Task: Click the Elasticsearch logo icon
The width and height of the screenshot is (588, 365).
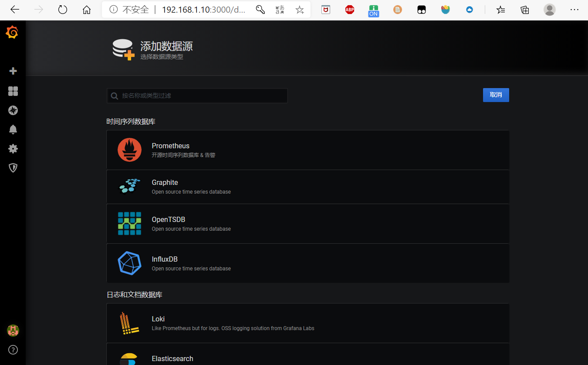Action: click(x=129, y=359)
